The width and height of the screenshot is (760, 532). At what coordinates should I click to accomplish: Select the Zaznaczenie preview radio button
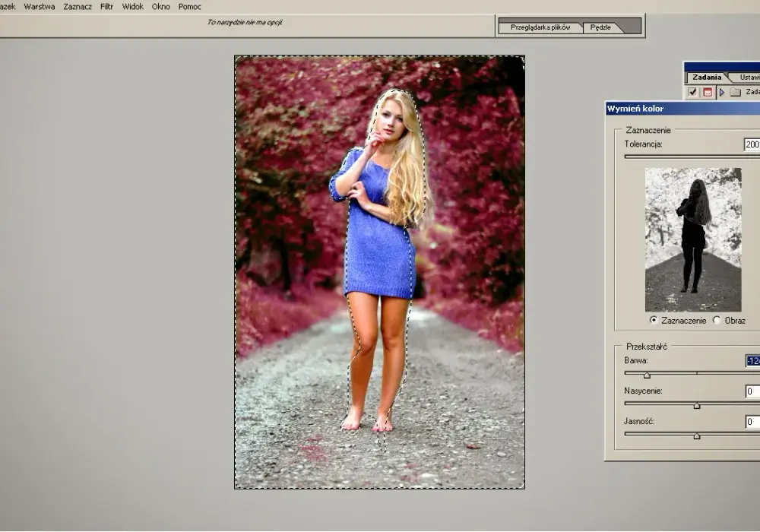click(x=654, y=320)
